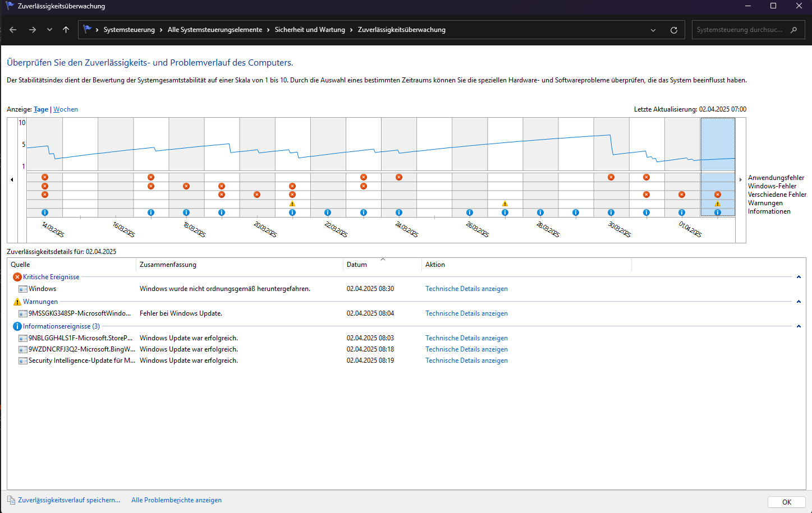Viewport: 812px width, 513px height.
Task: Go back using the back arrow
Action: (x=13, y=30)
